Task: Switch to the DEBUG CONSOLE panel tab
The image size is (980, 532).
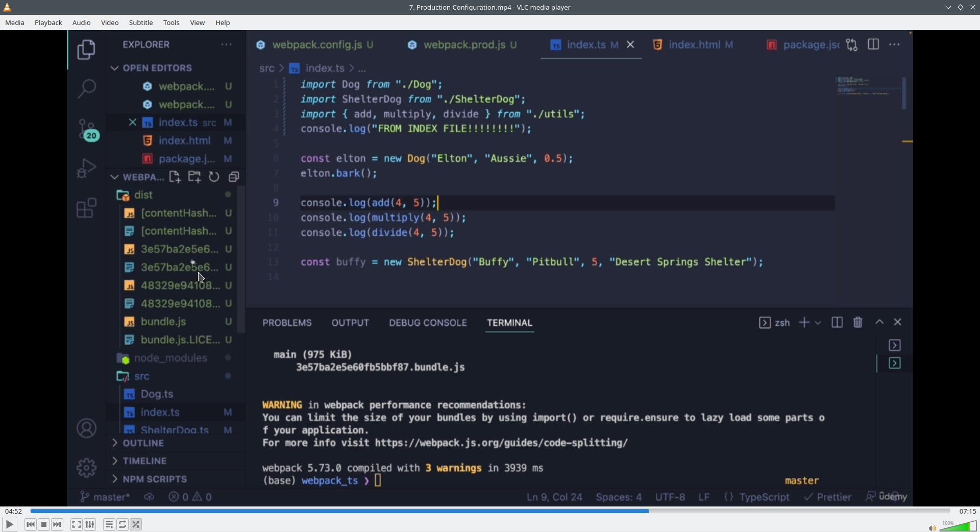Action: (428, 323)
